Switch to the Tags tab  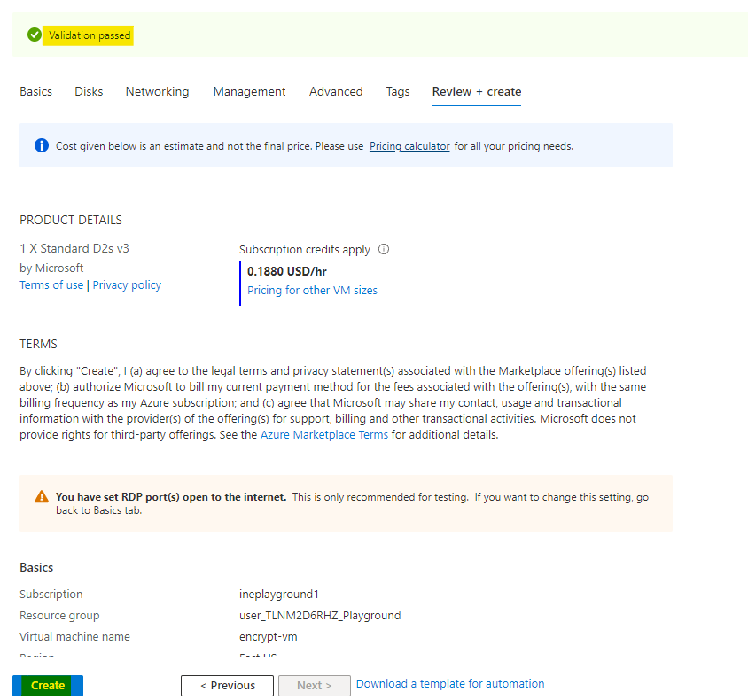pos(398,91)
